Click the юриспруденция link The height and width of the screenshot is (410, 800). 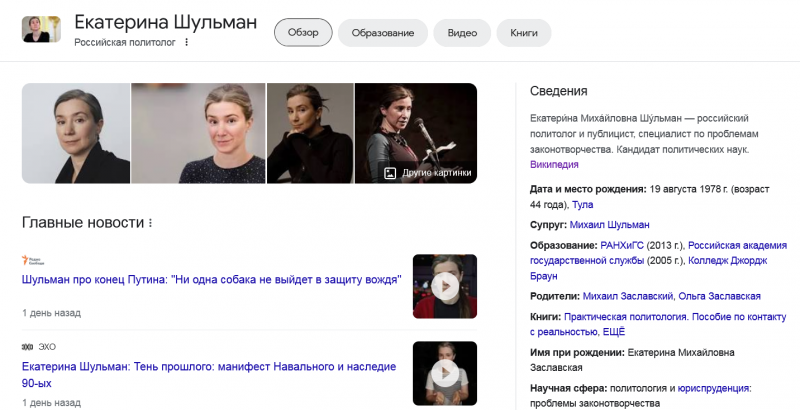pos(714,388)
